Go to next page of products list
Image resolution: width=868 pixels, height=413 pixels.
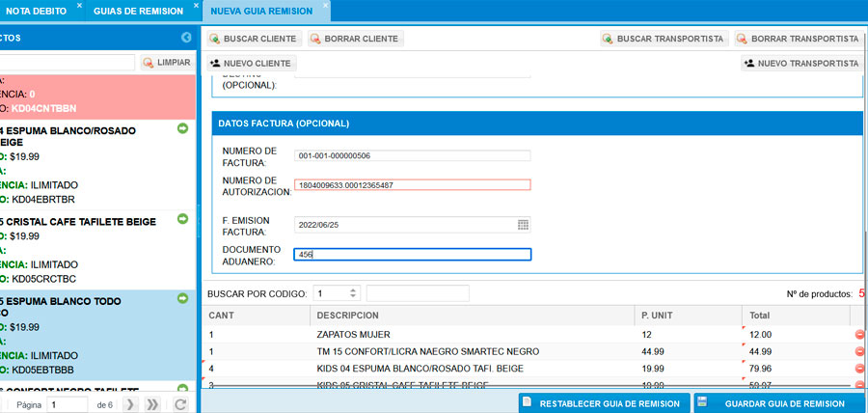click(x=130, y=404)
